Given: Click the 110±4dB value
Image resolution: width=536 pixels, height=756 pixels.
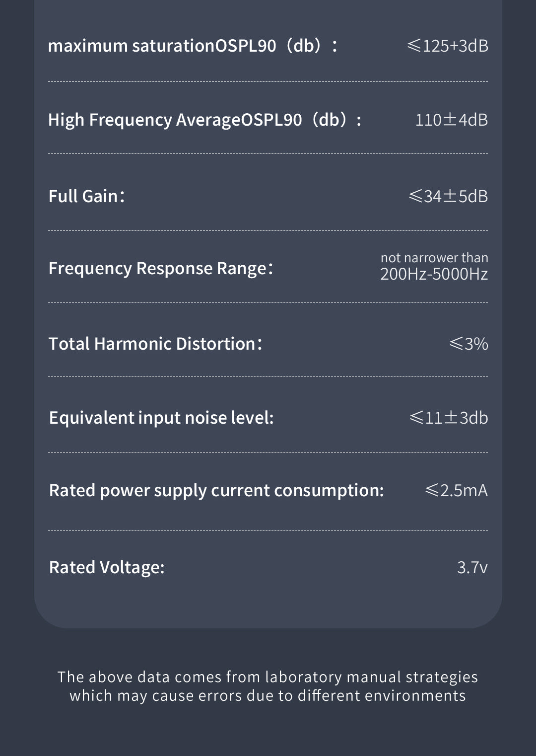Looking at the screenshot, I should click(x=451, y=120).
